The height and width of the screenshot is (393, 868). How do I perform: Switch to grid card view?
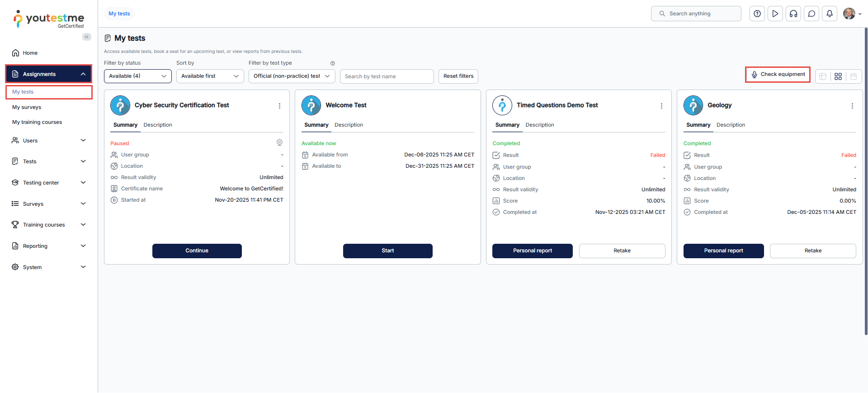click(838, 76)
